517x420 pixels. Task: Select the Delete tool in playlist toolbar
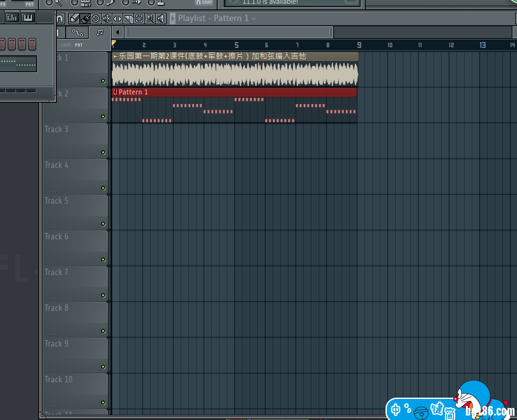pos(95,19)
